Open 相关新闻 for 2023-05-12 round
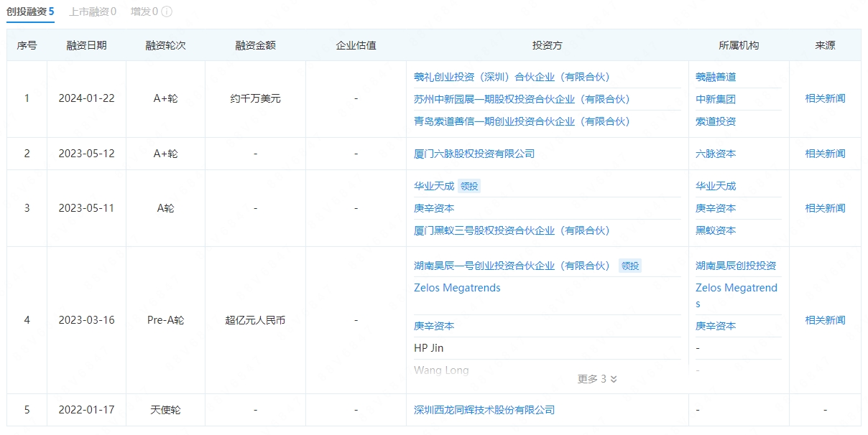Image resolution: width=868 pixels, height=435 pixels. point(825,154)
